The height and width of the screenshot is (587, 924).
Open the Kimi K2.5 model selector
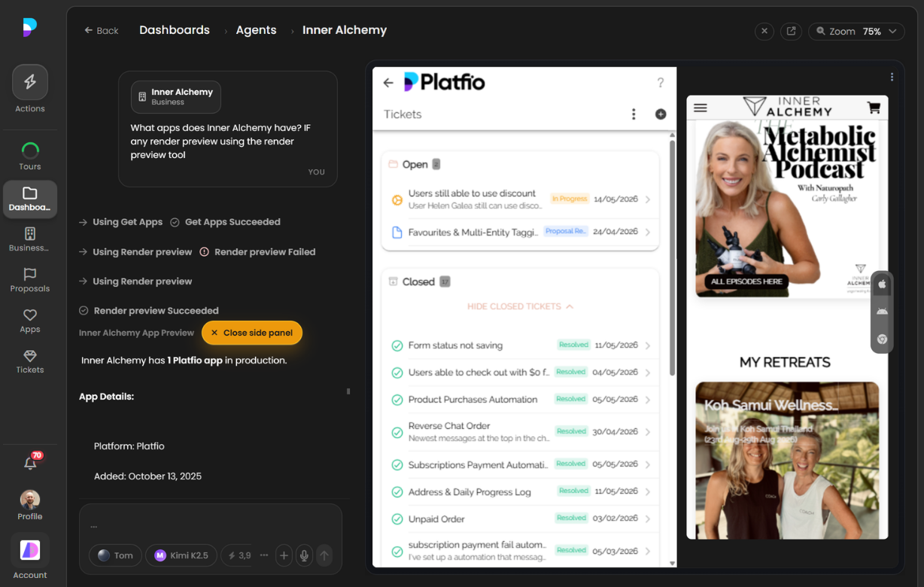tap(181, 555)
